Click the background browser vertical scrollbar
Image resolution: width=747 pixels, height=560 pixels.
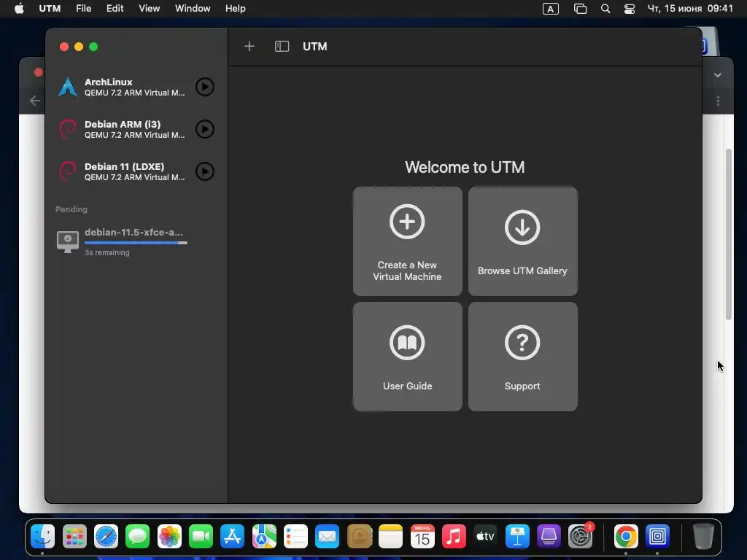click(729, 234)
